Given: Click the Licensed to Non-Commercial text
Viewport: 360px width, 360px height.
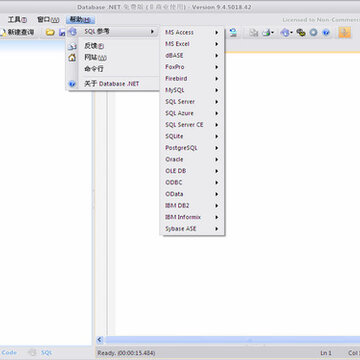Looking at the screenshot, I should [321, 20].
